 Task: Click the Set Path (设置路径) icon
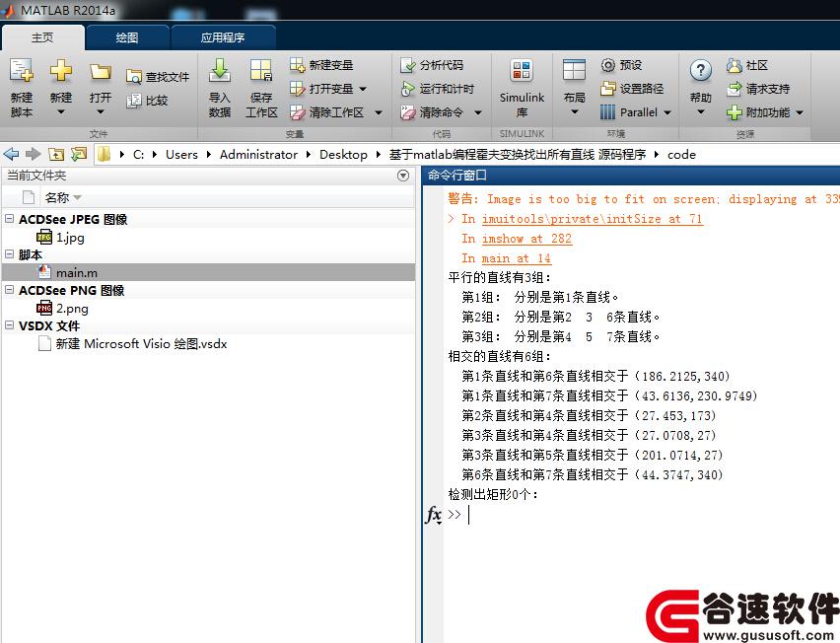tap(607, 89)
